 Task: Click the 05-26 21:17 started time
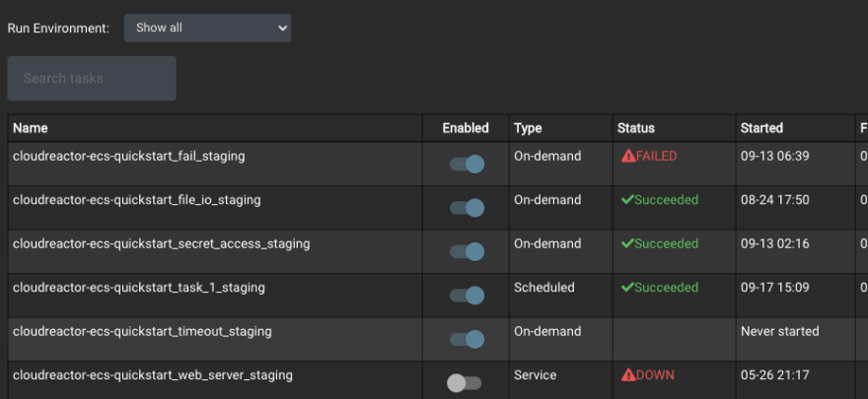pyautogui.click(x=775, y=375)
